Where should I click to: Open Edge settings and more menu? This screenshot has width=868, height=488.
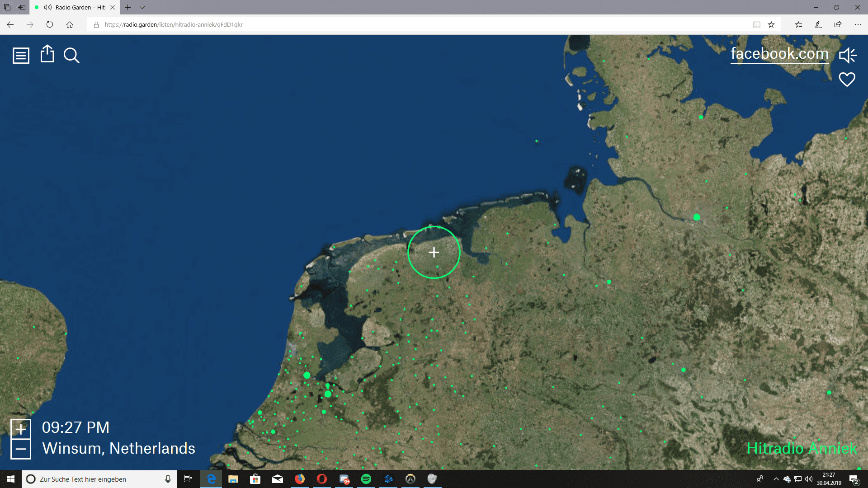click(858, 24)
